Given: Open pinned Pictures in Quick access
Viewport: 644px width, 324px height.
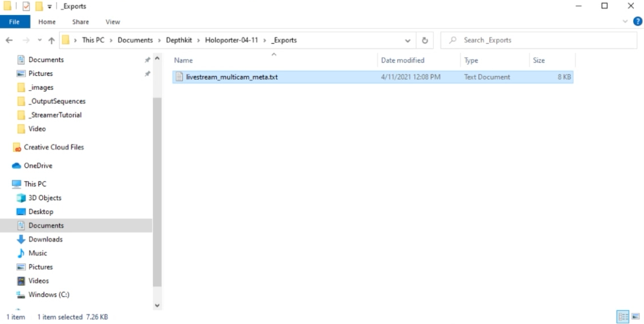Looking at the screenshot, I should pos(40,74).
